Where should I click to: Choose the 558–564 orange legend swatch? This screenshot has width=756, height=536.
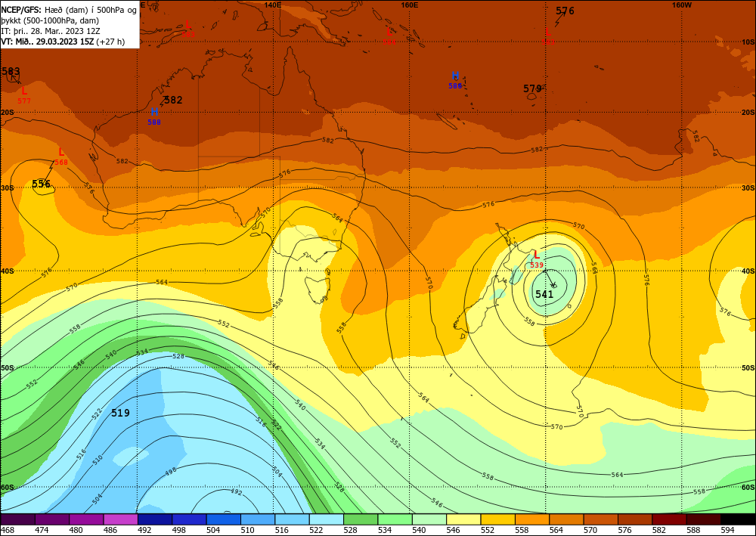[x=531, y=519]
